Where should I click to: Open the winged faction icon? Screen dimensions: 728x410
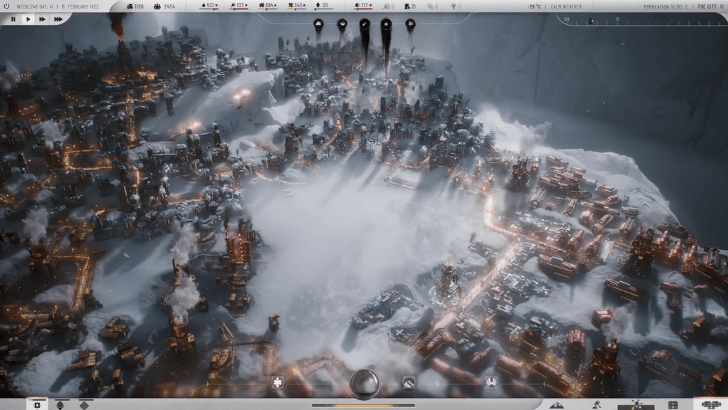tap(492, 383)
